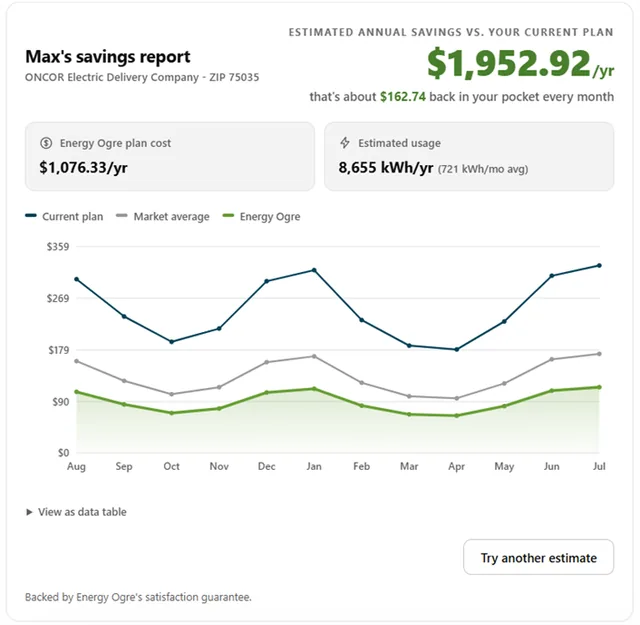The height and width of the screenshot is (625, 640).
Task: Select the Current plan April data point
Action: pyautogui.click(x=457, y=349)
